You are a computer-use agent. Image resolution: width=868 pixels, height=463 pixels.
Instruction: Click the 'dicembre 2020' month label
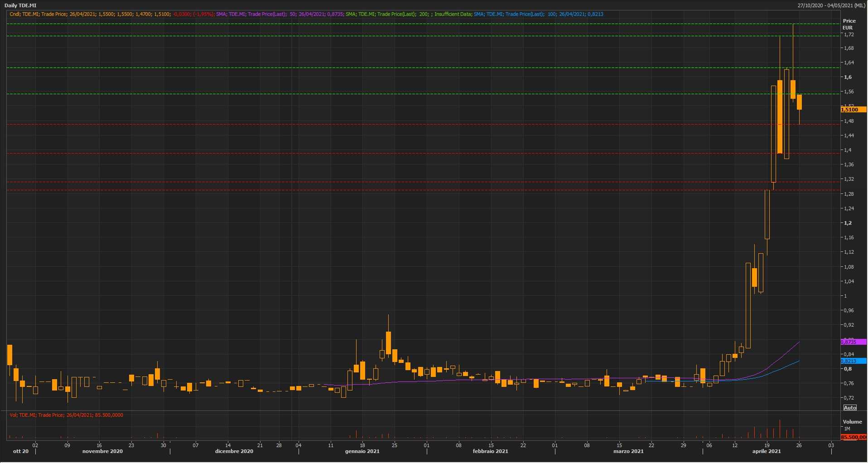[x=234, y=451]
